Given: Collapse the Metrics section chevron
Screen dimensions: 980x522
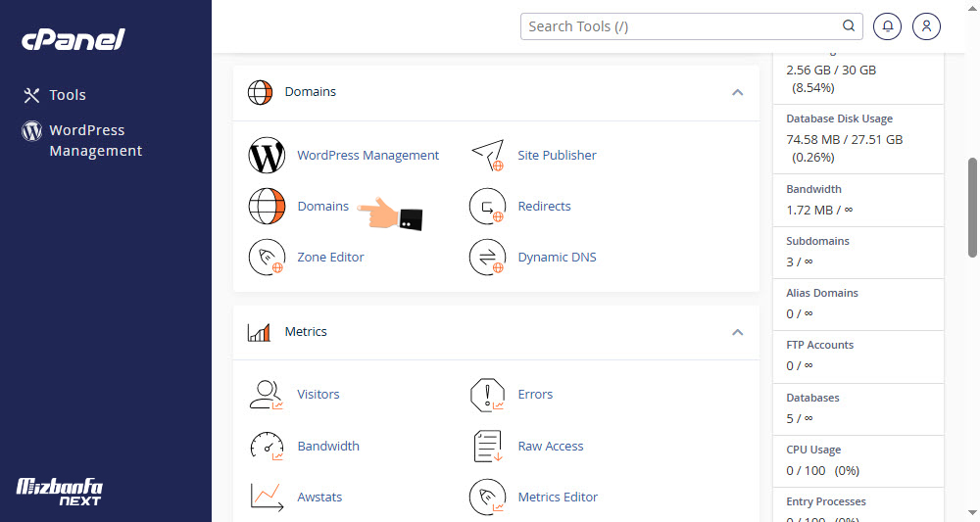Looking at the screenshot, I should 737,332.
